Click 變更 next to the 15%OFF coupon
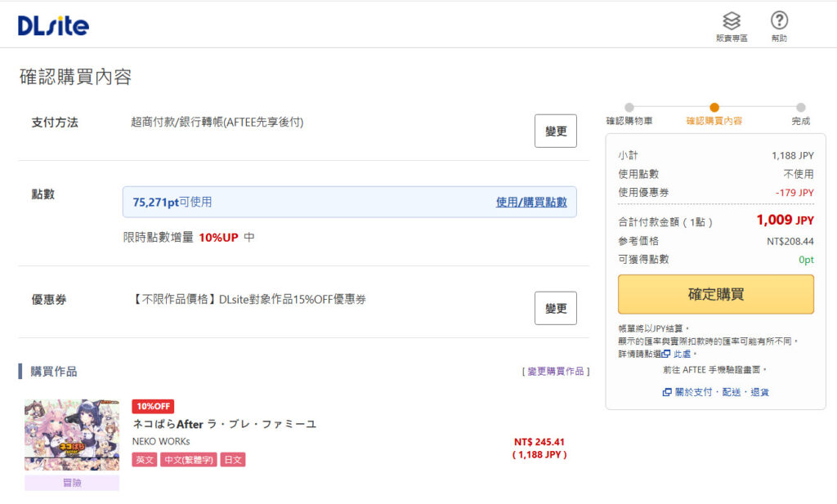837x504 pixels. pyautogui.click(x=555, y=308)
